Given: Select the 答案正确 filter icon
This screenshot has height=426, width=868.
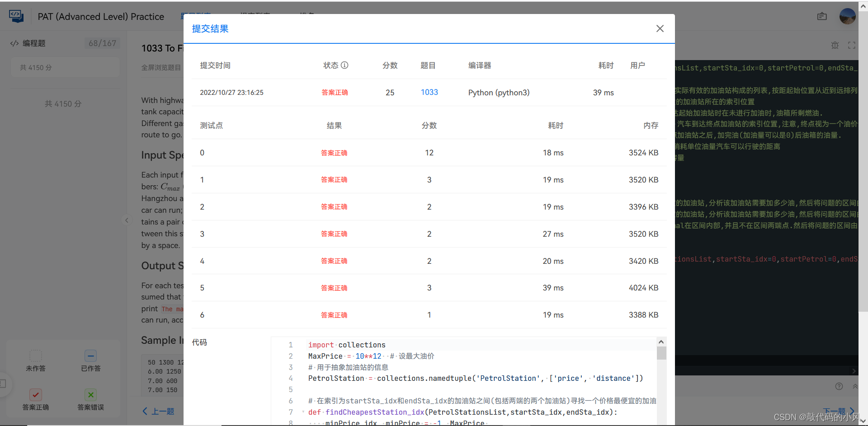Looking at the screenshot, I should (36, 394).
